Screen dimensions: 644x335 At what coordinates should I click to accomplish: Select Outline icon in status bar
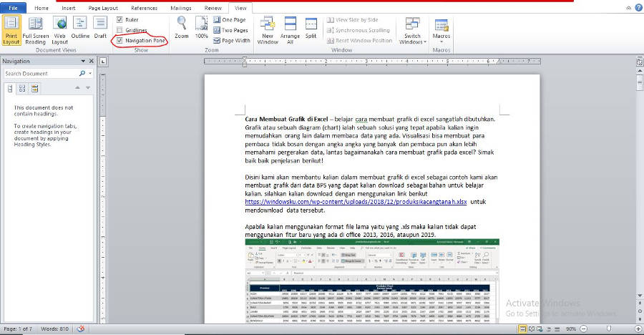pos(549,329)
